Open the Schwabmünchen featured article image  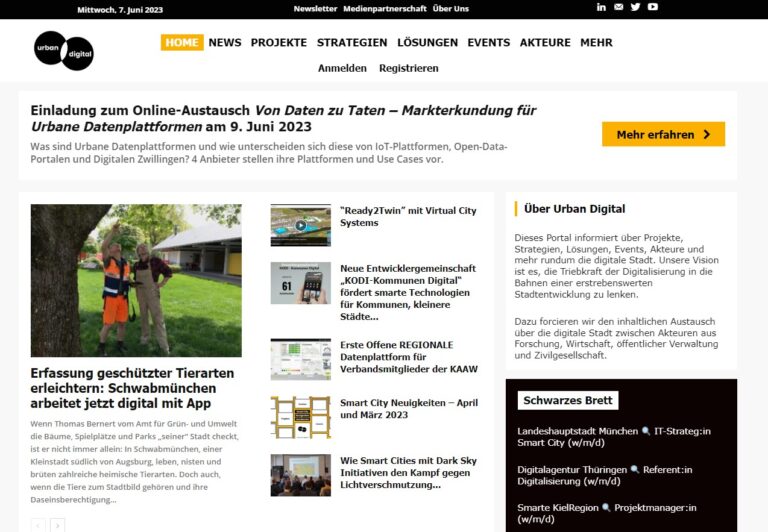136,280
